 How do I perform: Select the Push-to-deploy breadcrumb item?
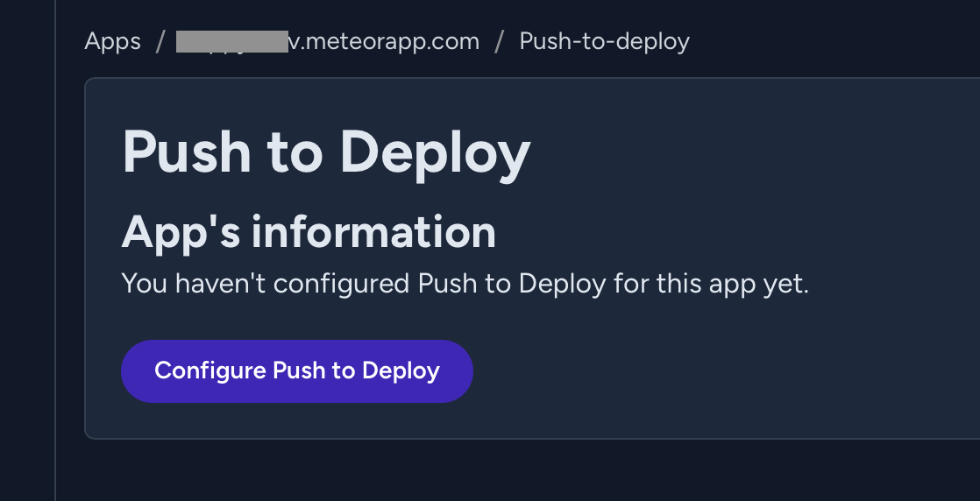pos(604,41)
